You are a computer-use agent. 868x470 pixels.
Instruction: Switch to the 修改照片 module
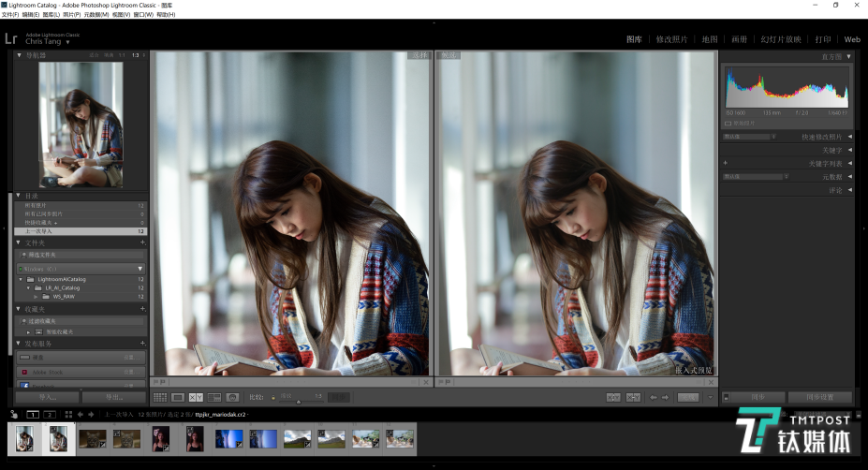coord(671,39)
